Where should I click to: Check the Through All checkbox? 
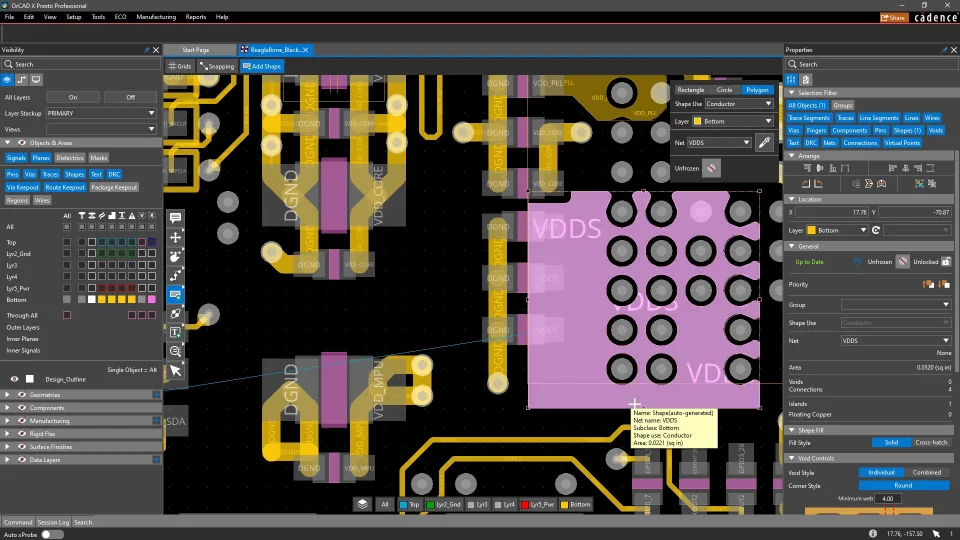pyautogui.click(x=67, y=315)
